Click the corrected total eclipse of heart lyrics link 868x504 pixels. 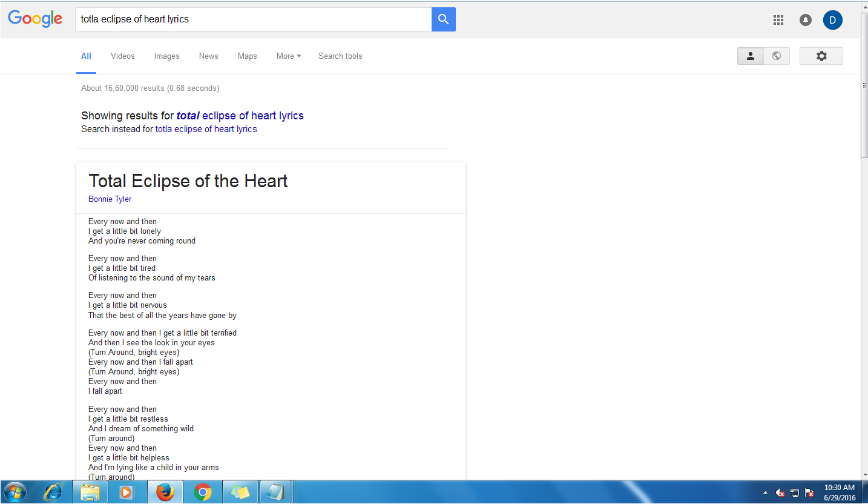coord(240,115)
